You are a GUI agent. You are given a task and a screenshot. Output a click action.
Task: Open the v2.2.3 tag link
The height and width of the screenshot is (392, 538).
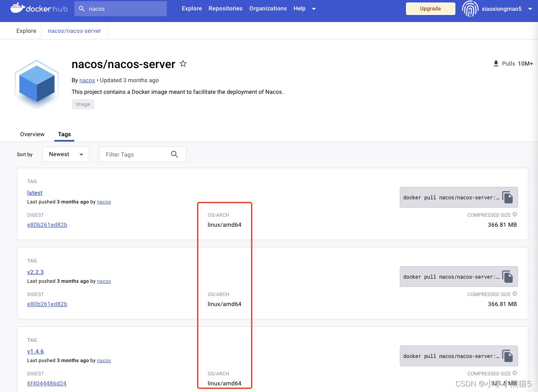click(35, 272)
